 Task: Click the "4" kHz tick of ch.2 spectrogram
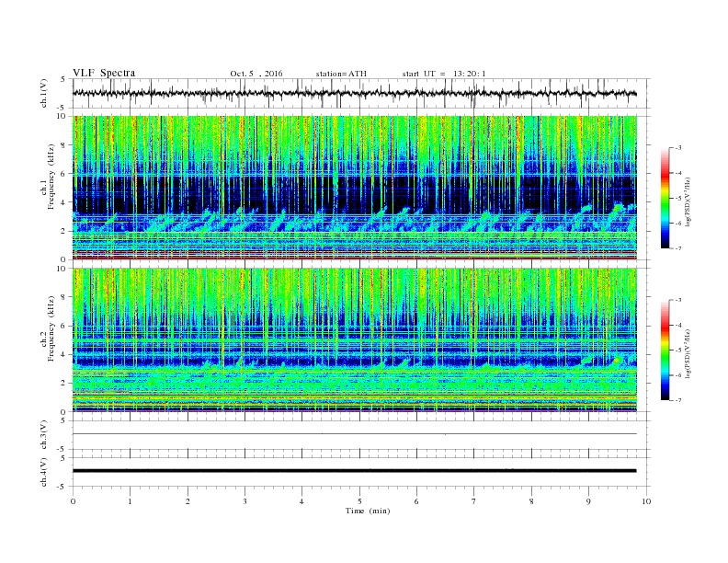[64, 354]
